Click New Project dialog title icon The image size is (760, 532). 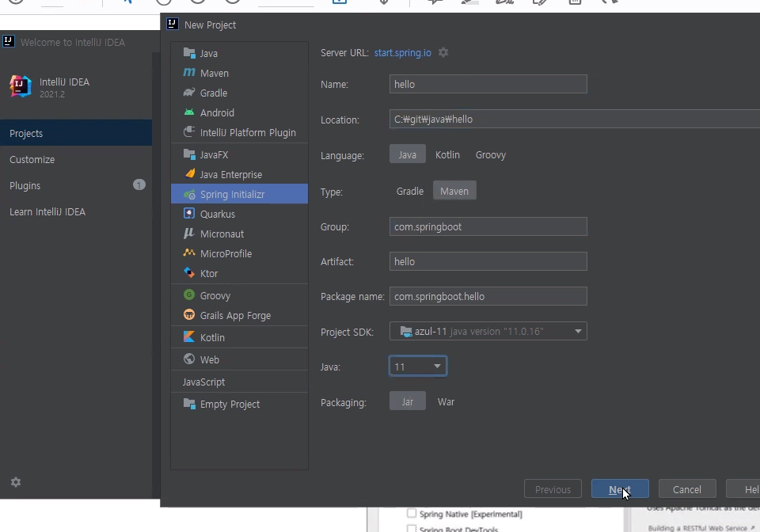click(x=172, y=25)
